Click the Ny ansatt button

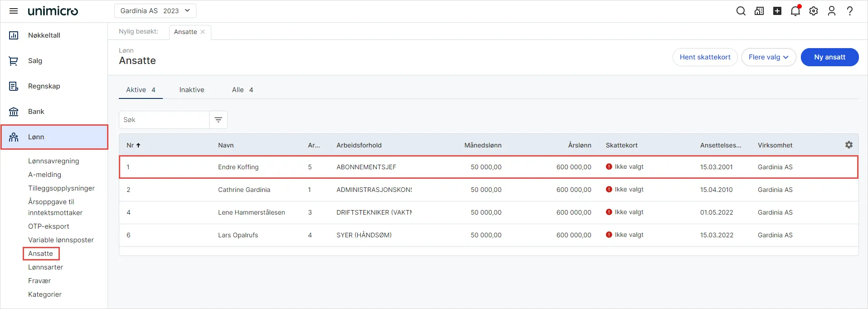click(829, 57)
